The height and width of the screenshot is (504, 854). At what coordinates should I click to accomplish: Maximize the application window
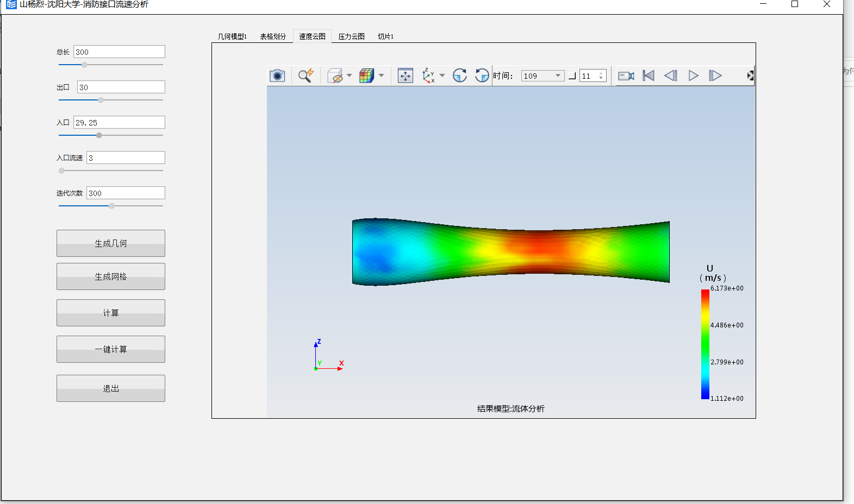[x=795, y=4]
